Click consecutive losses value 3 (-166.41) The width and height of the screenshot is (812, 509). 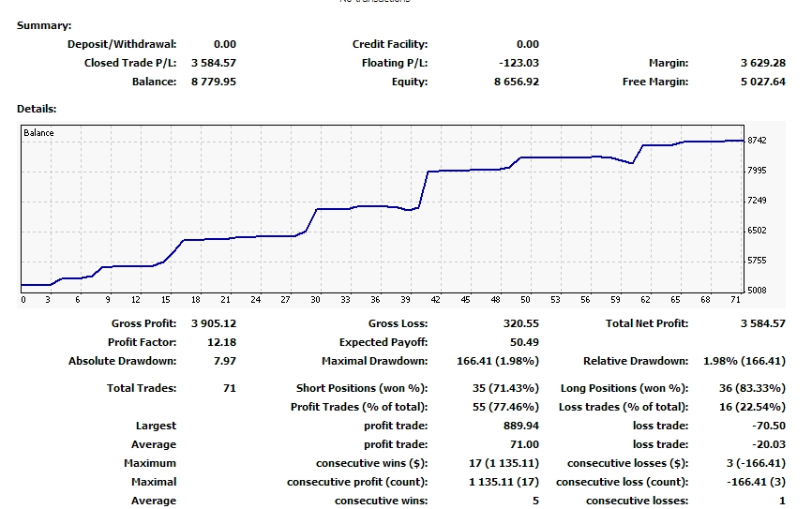pyautogui.click(x=756, y=463)
